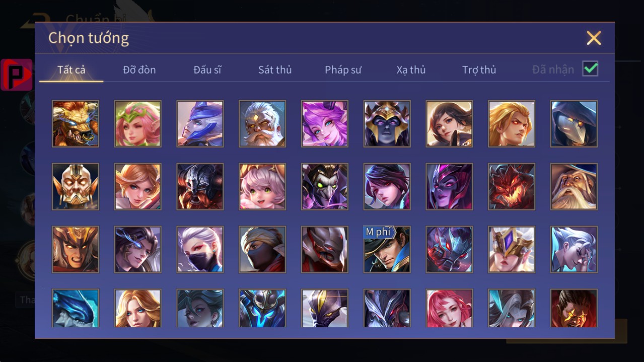This screenshot has height=362, width=644.
Task: Switch to the 'Trợ thủ' tab
Action: pos(479,70)
